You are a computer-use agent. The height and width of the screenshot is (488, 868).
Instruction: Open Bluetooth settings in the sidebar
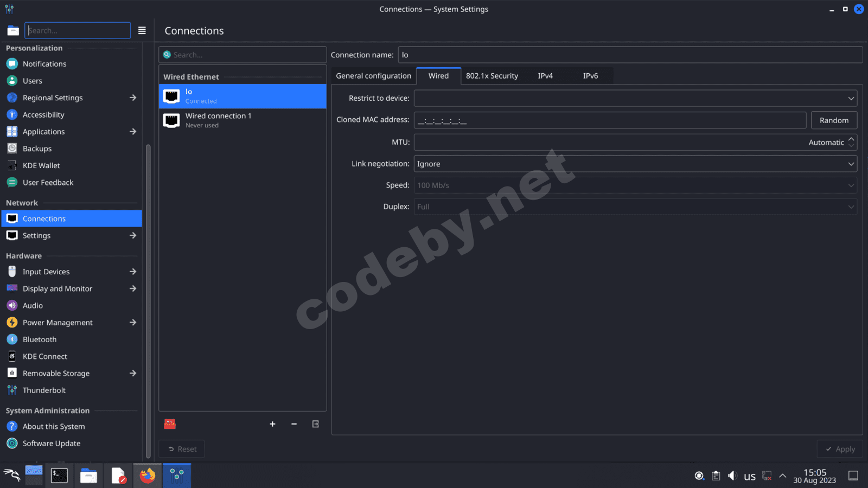(40, 339)
